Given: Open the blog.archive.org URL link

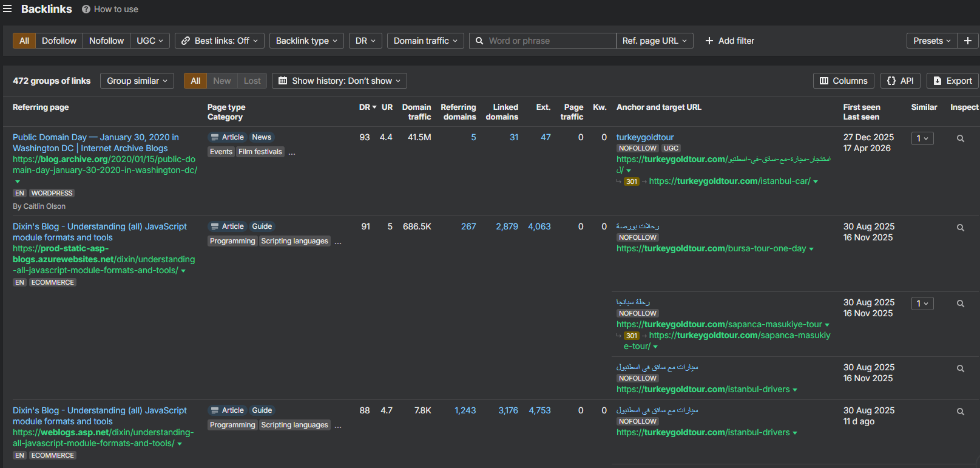Looking at the screenshot, I should [x=104, y=164].
